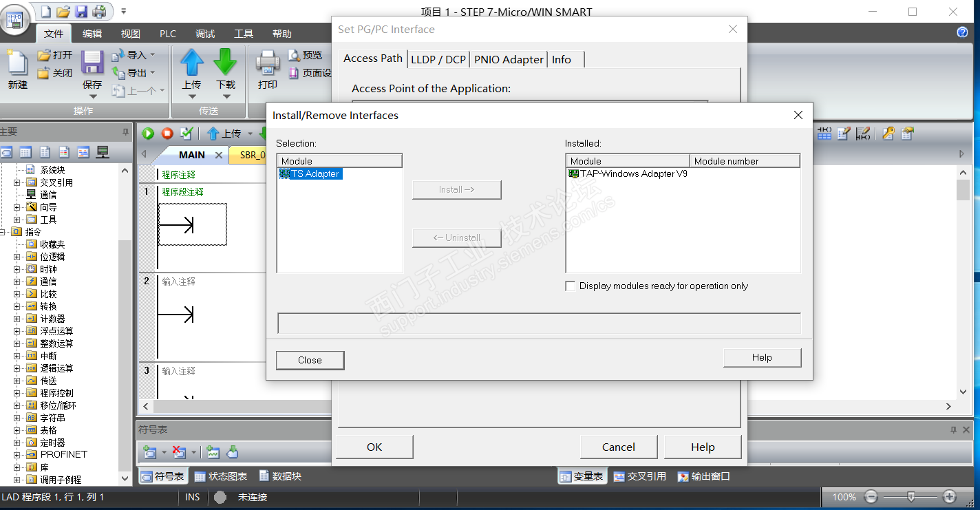
Task: Click the quick-access printer icon
Action: [x=99, y=11]
